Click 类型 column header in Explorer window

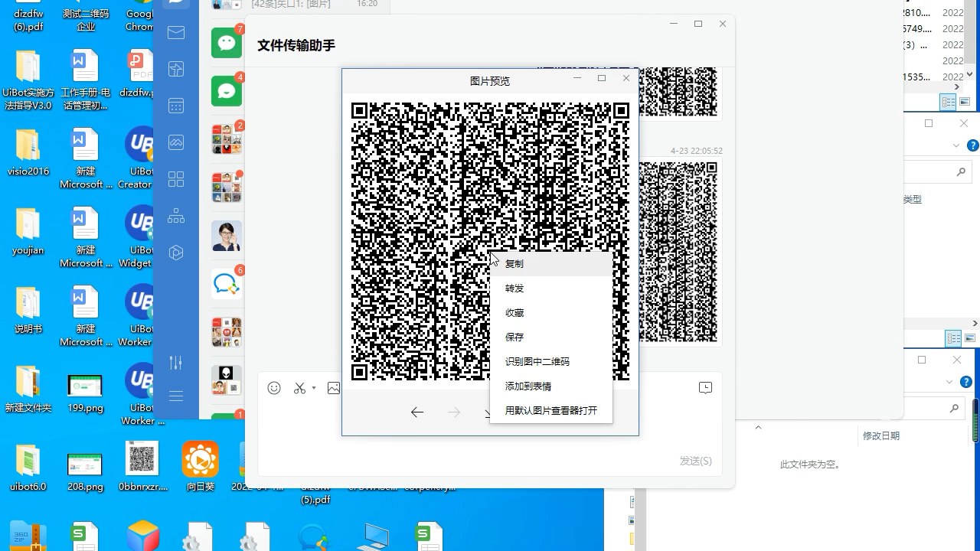pyautogui.click(x=913, y=199)
